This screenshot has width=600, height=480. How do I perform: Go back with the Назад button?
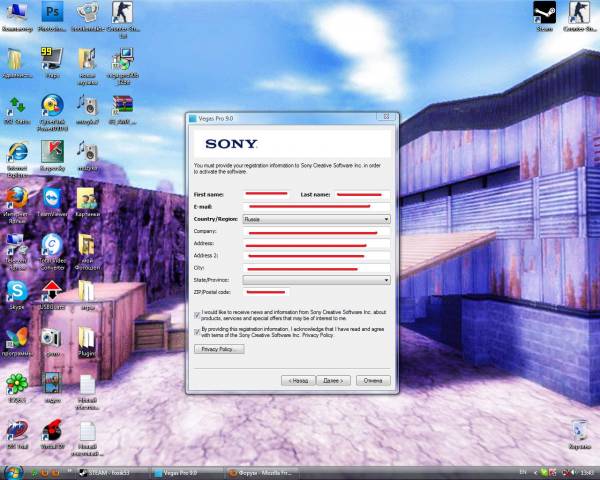(298, 380)
